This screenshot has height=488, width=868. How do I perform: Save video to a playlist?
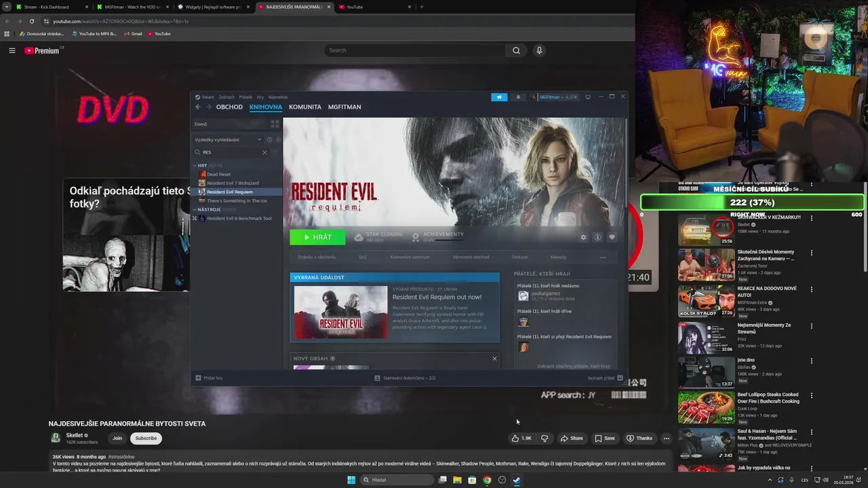pyautogui.click(x=605, y=439)
